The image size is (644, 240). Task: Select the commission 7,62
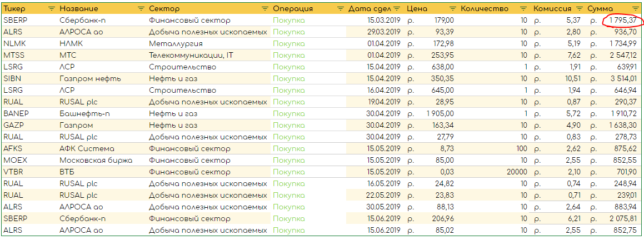click(x=574, y=55)
